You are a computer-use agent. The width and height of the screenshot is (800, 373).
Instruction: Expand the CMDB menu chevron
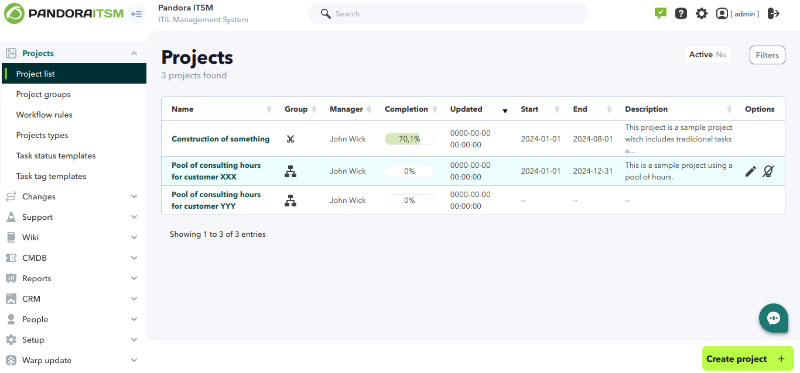pos(134,258)
